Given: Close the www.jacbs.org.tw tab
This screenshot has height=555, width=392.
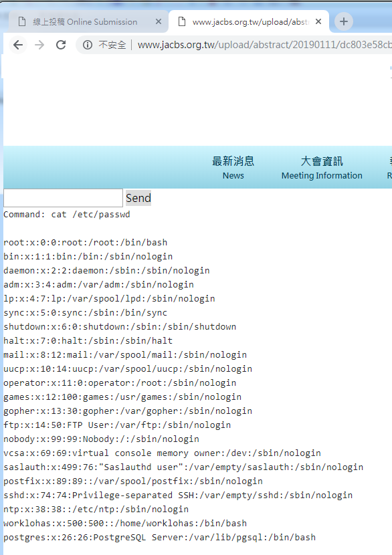Looking at the screenshot, I should tap(318, 21).
